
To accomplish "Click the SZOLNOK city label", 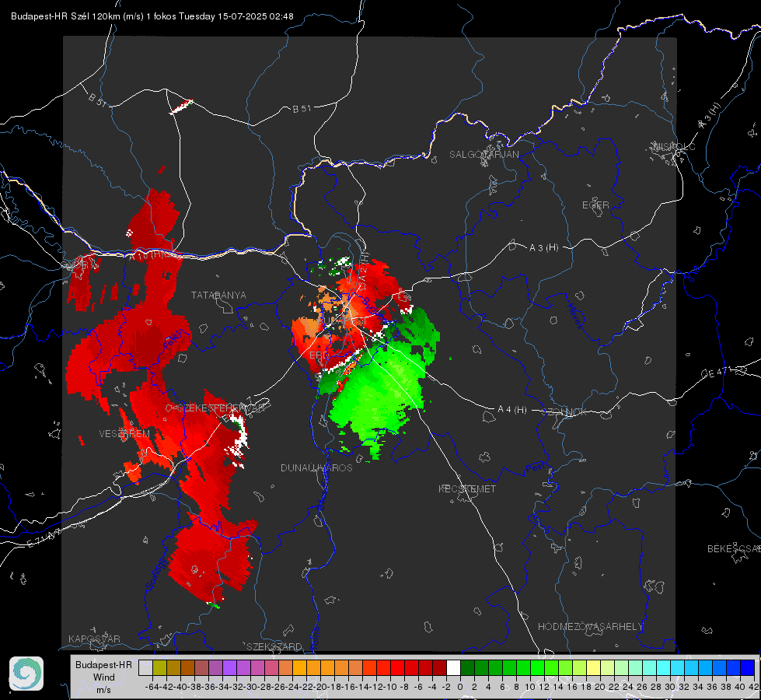I will [564, 412].
